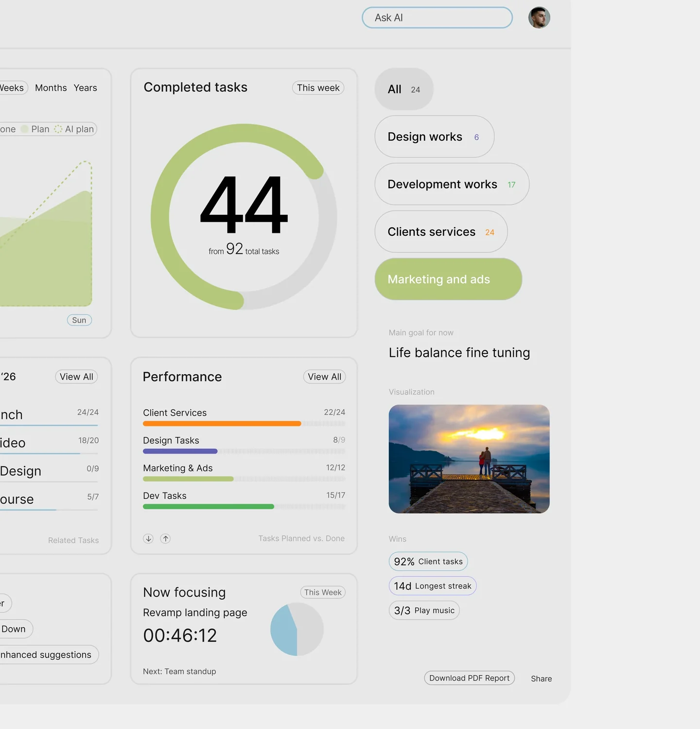Click the up arrow icon in Performance
Screen dimensions: 700x729
(x=165, y=538)
